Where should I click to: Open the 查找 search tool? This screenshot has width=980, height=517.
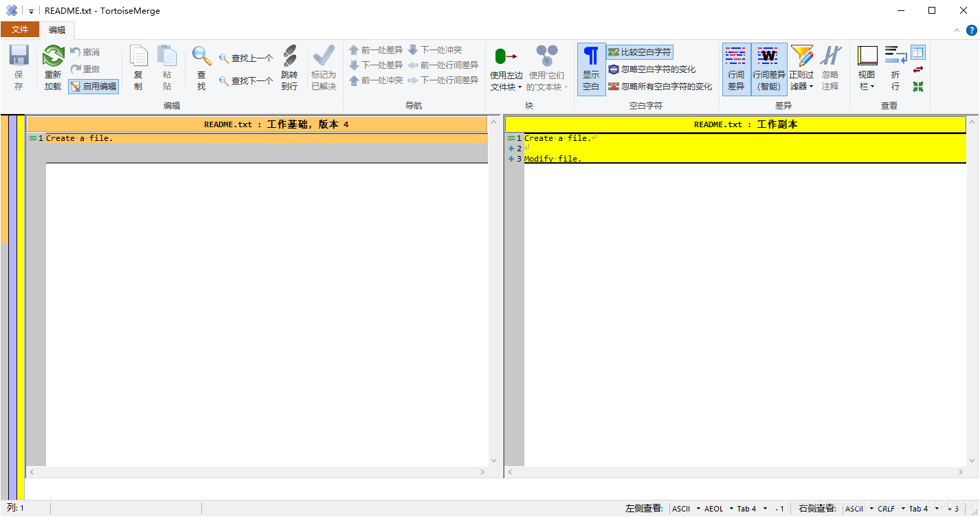pos(201,67)
